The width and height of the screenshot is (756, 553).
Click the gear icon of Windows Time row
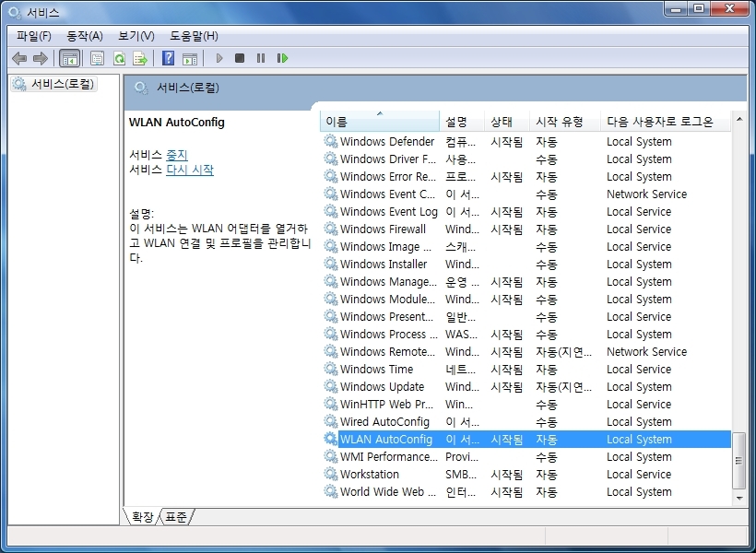click(x=331, y=369)
